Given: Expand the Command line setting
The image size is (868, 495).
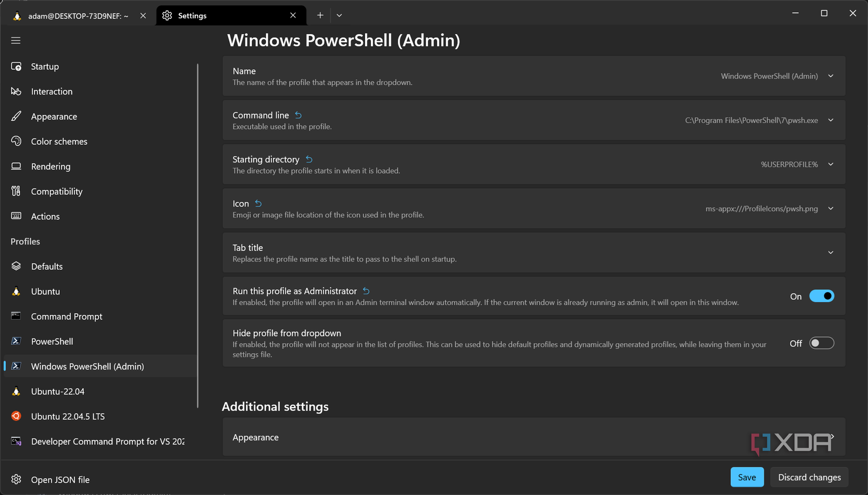Looking at the screenshot, I should (534, 120).
